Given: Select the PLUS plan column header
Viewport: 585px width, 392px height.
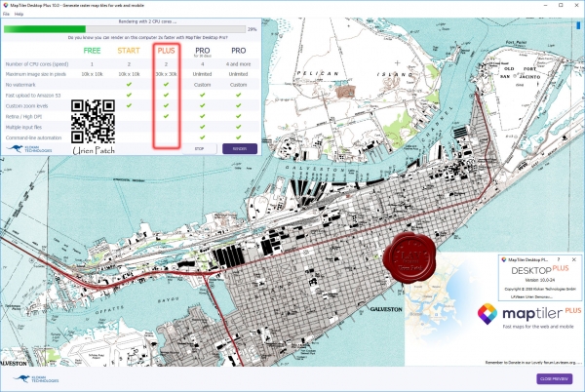Looking at the screenshot, I should 166,51.
